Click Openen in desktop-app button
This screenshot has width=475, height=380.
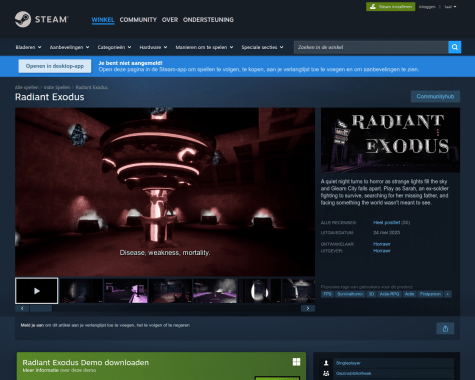point(55,66)
